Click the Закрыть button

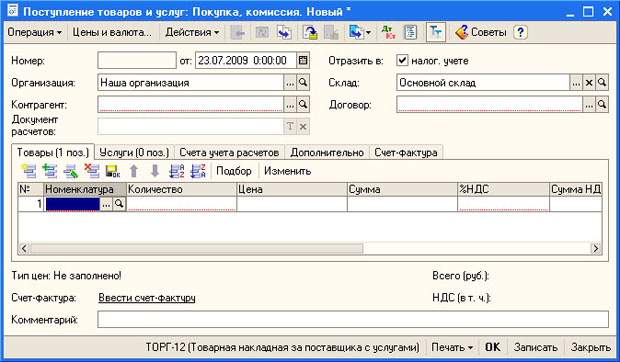[590, 347]
